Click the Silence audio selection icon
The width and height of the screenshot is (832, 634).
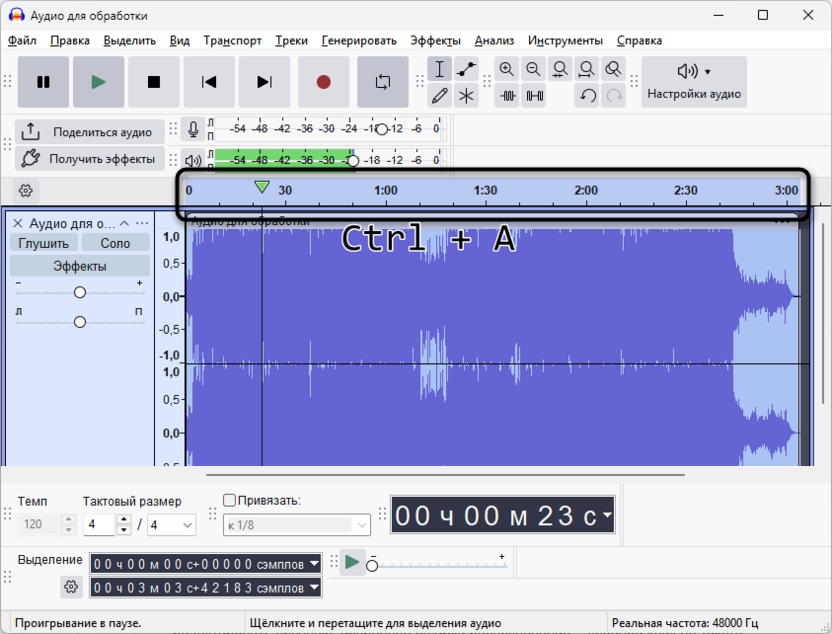534,95
